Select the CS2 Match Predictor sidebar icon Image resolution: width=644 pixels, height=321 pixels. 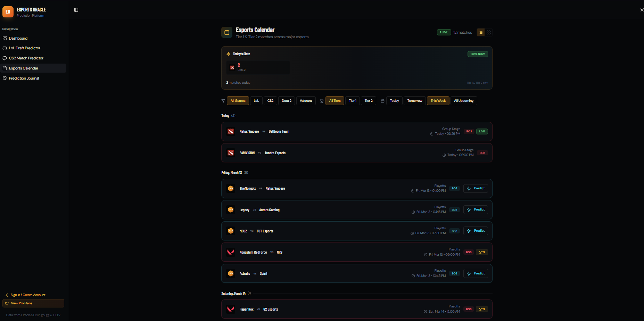coord(5,58)
